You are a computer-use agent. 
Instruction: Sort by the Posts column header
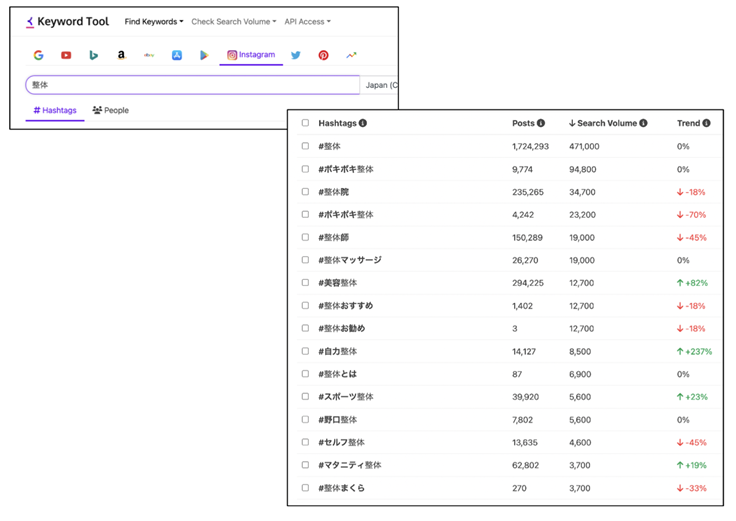523,123
